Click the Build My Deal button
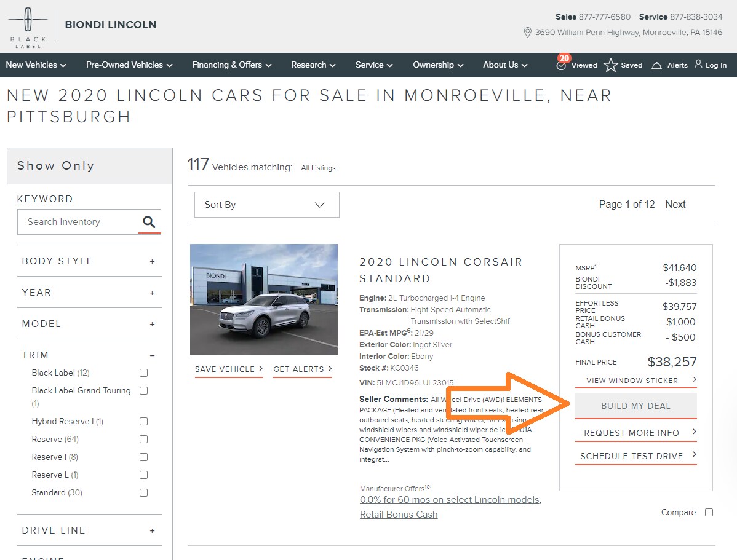 point(635,406)
